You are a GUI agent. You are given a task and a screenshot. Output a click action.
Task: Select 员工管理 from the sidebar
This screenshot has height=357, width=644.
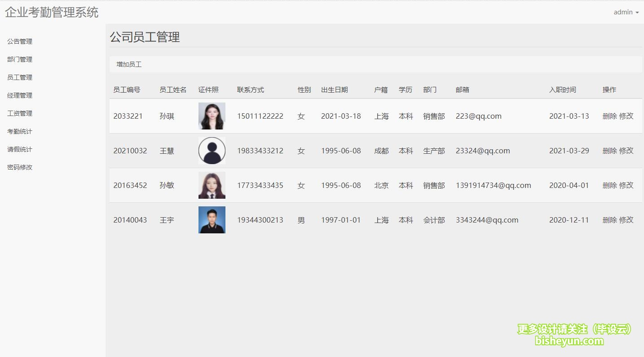pyautogui.click(x=19, y=77)
